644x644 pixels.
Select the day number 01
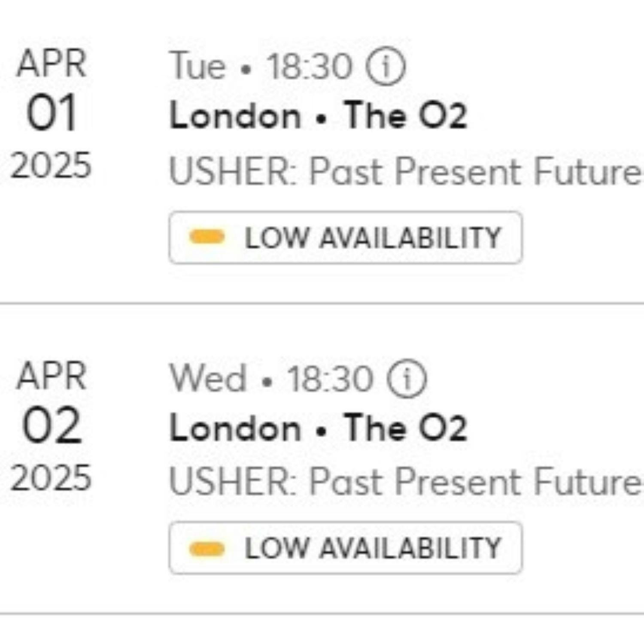click(x=52, y=113)
